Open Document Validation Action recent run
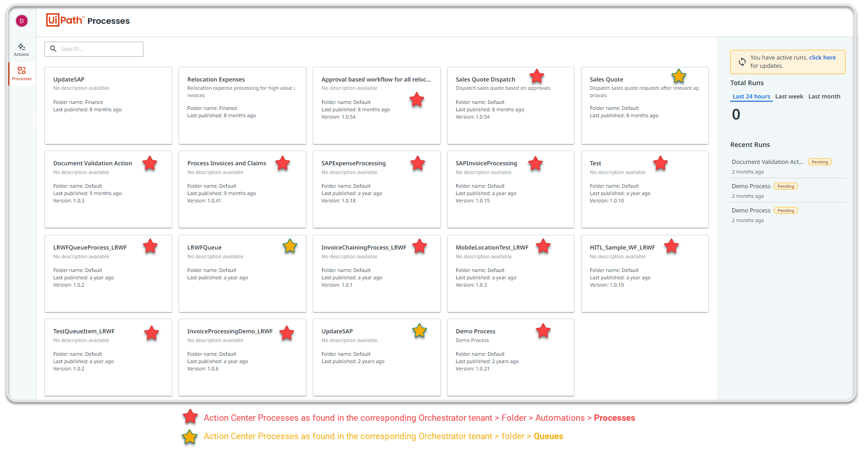This screenshot has height=451, width=868. 767,162
